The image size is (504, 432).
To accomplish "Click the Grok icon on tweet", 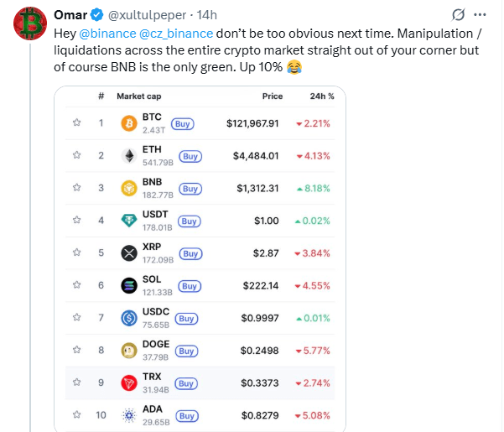I will [x=459, y=15].
